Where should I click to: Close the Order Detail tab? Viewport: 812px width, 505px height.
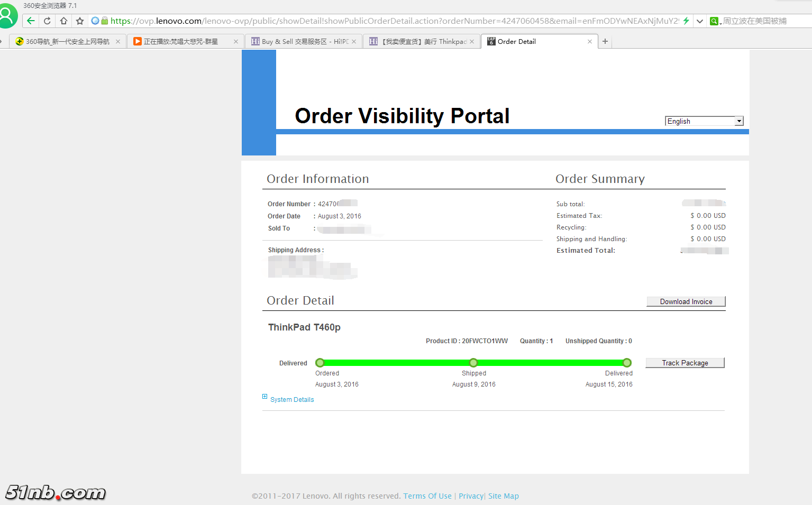pyautogui.click(x=590, y=41)
